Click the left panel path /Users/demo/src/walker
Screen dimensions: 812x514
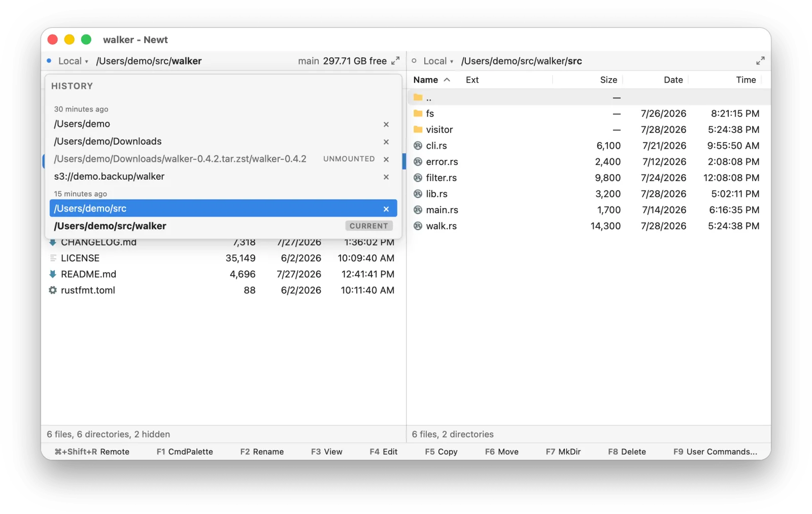[149, 61]
